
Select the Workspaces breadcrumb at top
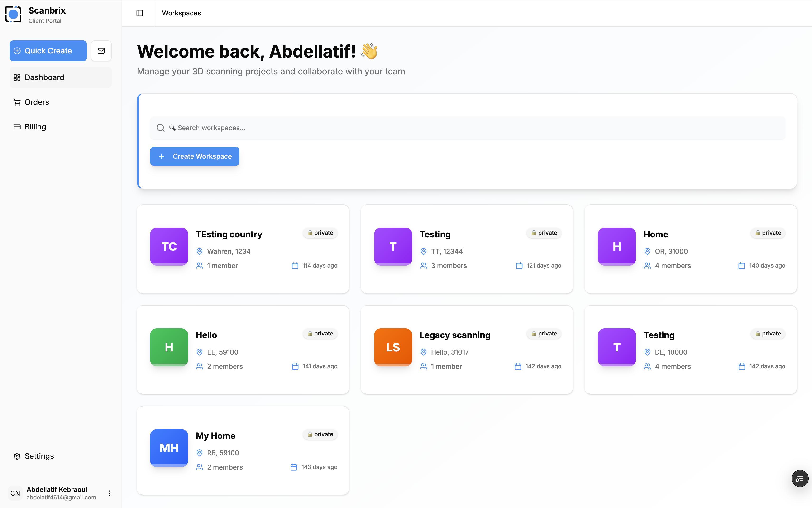point(181,13)
